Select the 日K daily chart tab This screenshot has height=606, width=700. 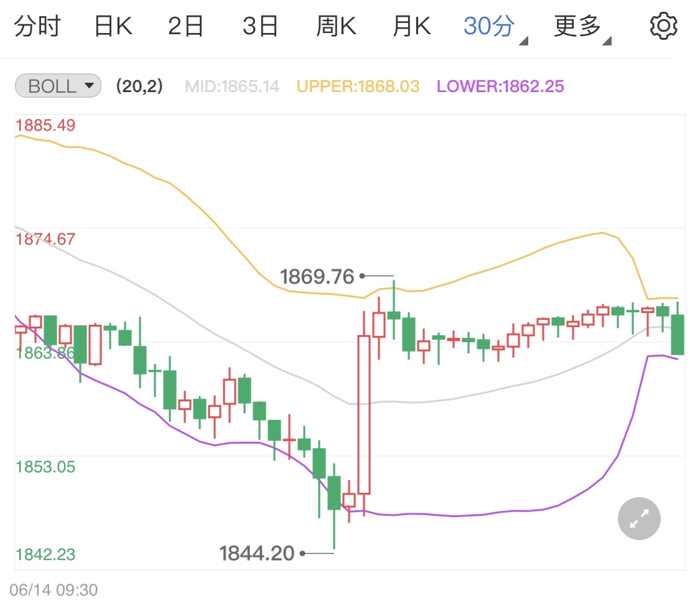click(x=113, y=26)
